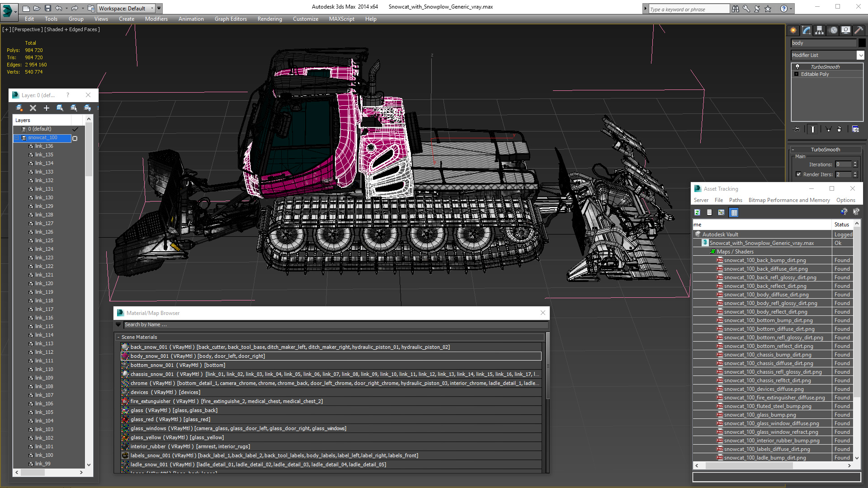Open the Hierarchy command panel tab

pos(819,30)
